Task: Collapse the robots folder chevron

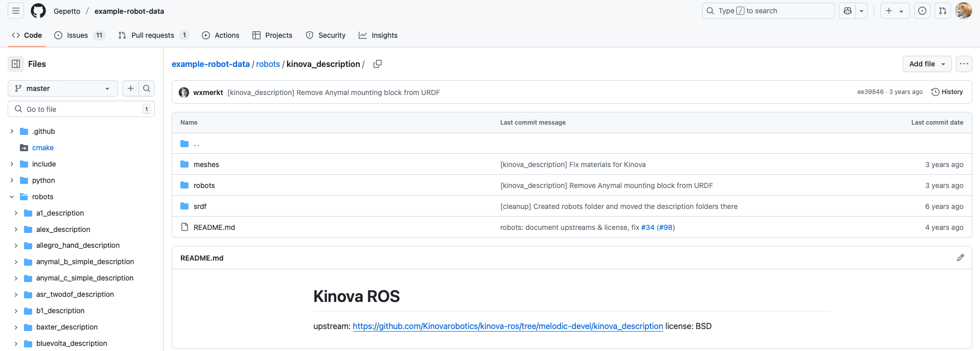Action: tap(12, 197)
